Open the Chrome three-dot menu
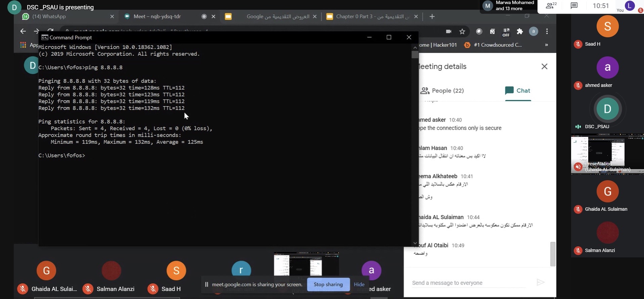The image size is (644, 299). [x=547, y=32]
